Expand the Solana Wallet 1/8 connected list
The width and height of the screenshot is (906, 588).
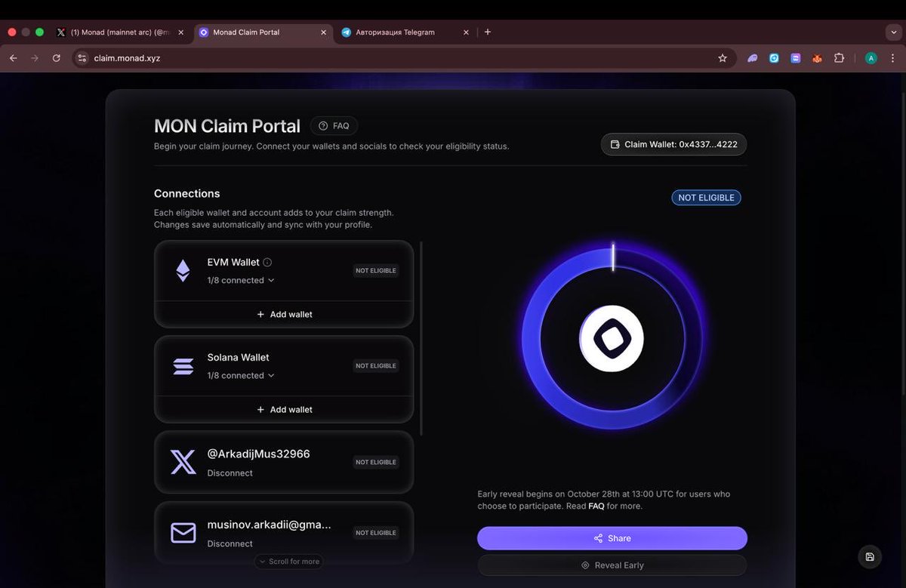[x=241, y=375]
